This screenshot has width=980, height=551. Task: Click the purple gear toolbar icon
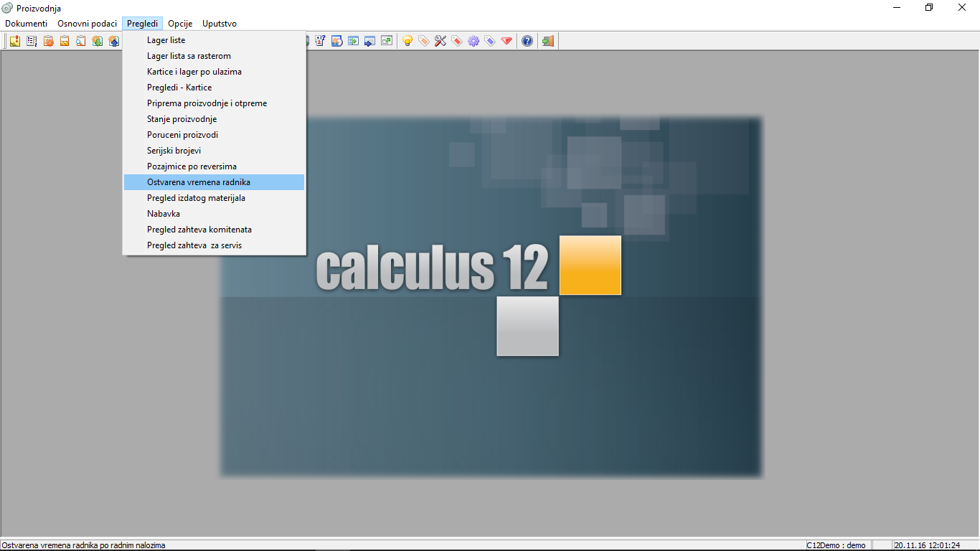[473, 41]
